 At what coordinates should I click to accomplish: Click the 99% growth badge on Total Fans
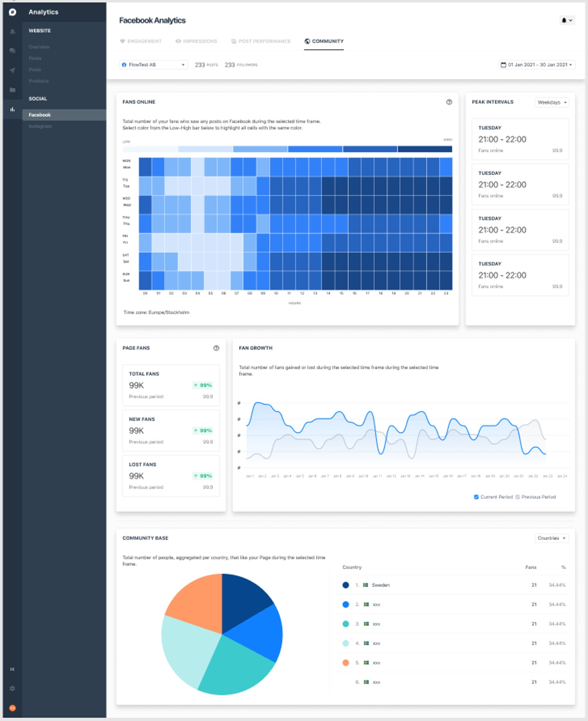click(202, 385)
